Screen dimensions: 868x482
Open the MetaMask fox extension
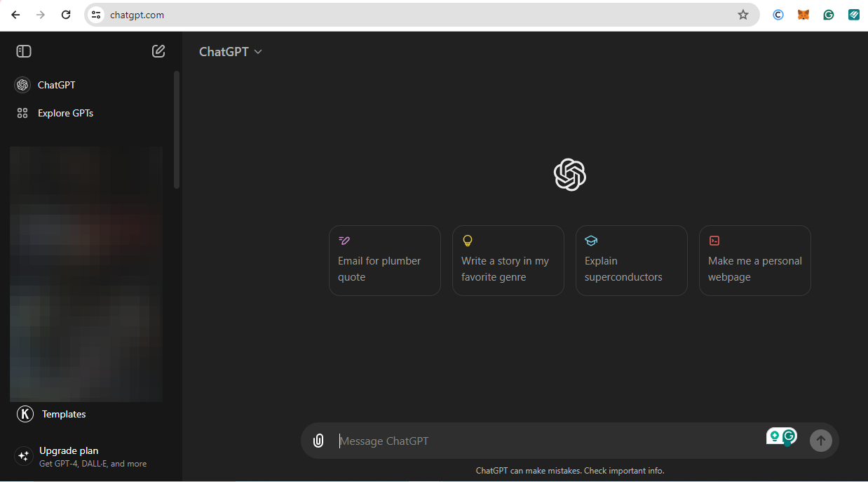point(803,15)
